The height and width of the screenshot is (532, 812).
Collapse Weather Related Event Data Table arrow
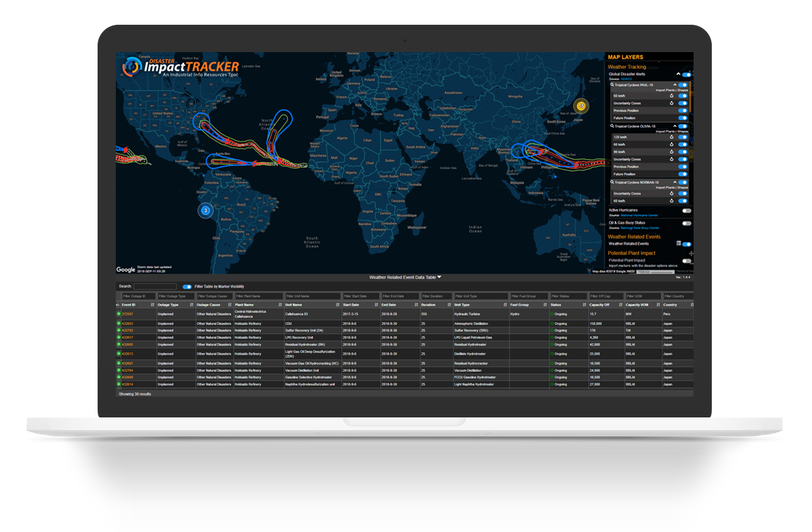(x=439, y=277)
